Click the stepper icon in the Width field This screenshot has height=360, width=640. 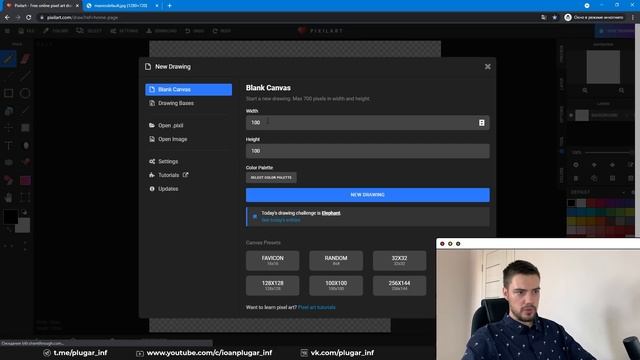pos(482,122)
